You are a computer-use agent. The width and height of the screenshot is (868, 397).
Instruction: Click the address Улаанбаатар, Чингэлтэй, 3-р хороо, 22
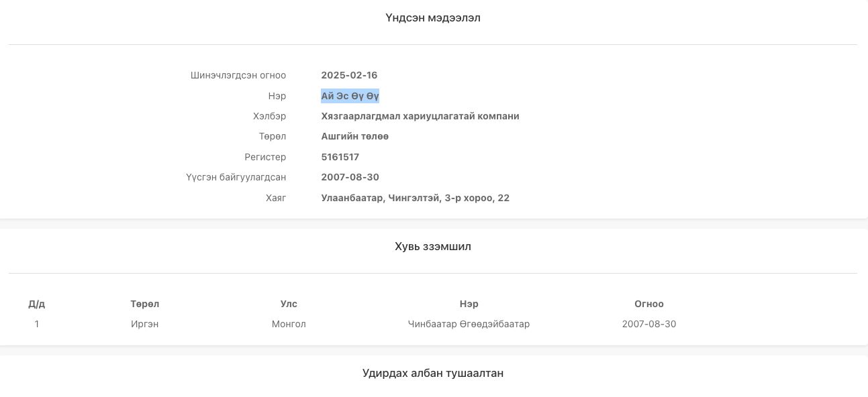click(415, 198)
